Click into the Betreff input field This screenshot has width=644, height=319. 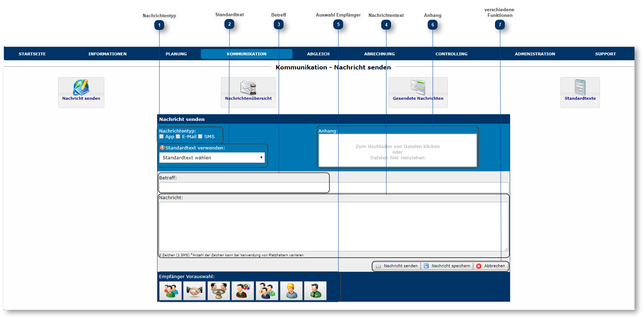pyautogui.click(x=334, y=187)
